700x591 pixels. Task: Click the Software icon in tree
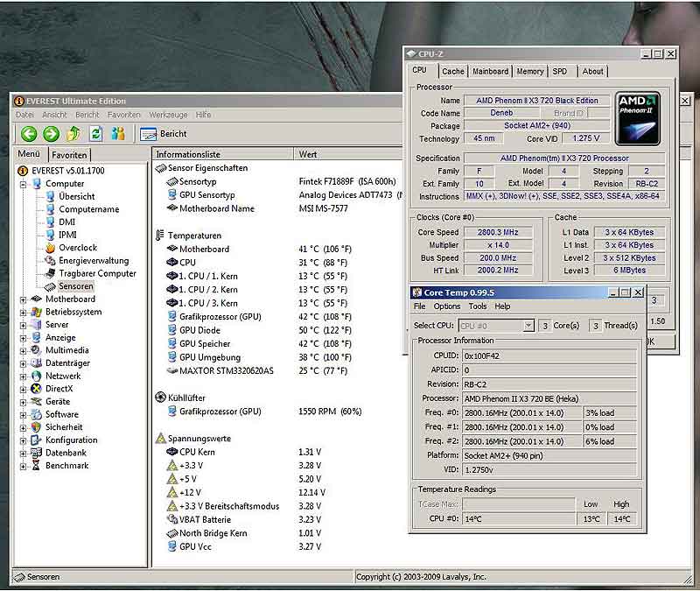pos(36,414)
